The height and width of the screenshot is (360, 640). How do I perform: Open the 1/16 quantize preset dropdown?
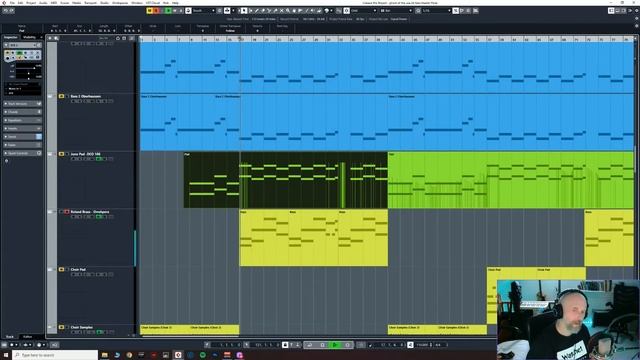[x=437, y=10]
